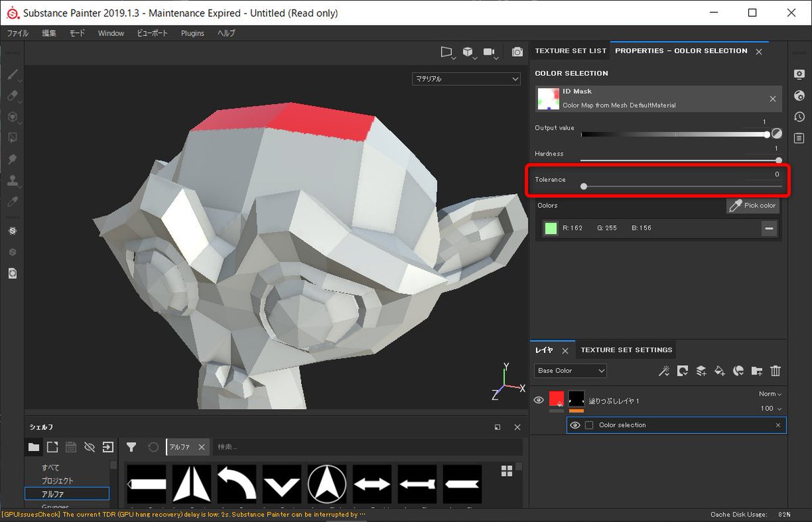
Task: Click the red fill layer color thumbnail
Action: (557, 399)
